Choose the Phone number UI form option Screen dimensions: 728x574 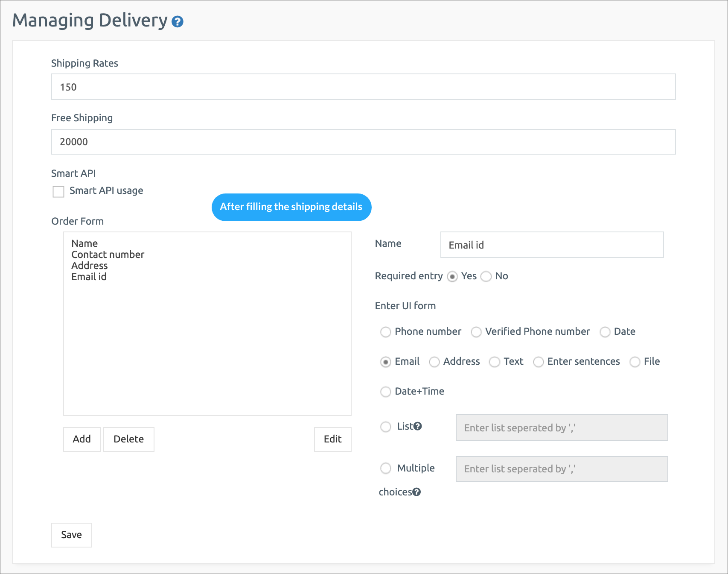click(386, 332)
